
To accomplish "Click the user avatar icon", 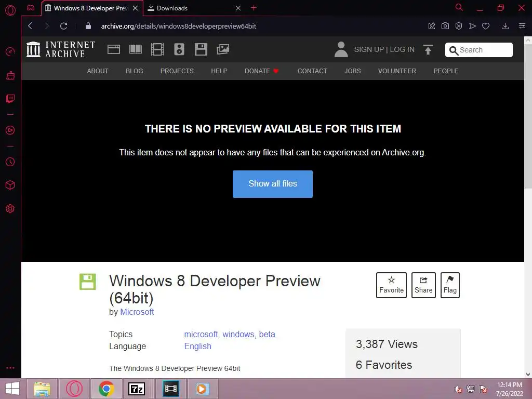I will [341, 49].
